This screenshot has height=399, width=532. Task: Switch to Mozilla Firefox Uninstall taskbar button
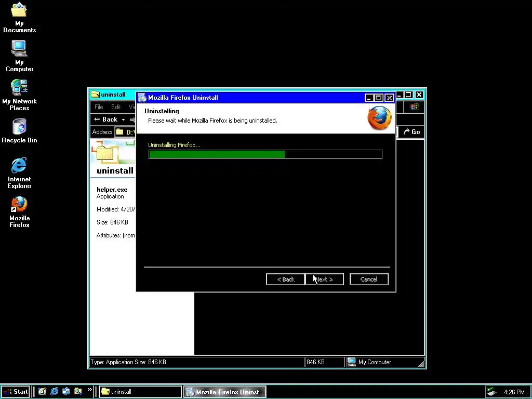225,392
